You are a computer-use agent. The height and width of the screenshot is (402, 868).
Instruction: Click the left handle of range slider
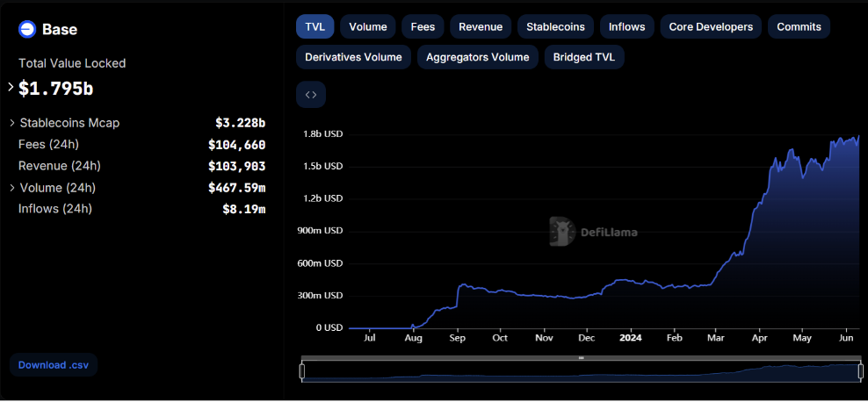(302, 371)
